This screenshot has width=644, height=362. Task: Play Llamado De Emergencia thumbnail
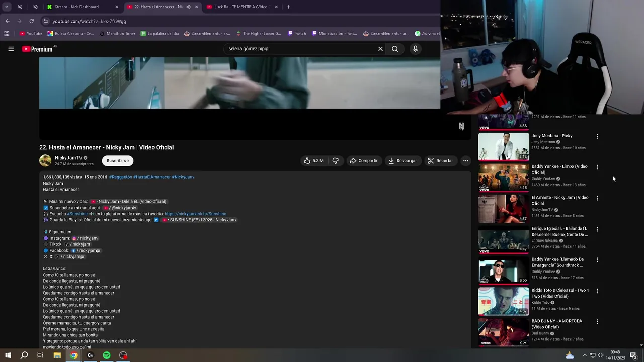504,270
